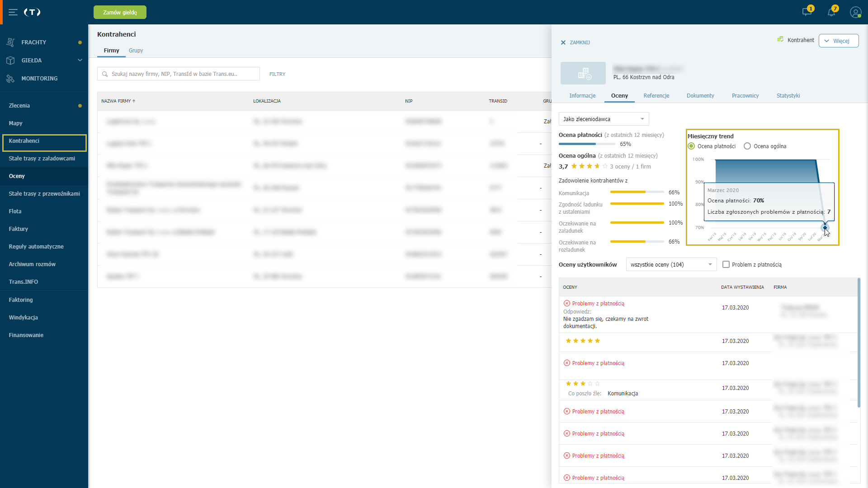Open the hamburger menu icon
Image resolution: width=868 pixels, height=488 pixels.
tap(13, 12)
